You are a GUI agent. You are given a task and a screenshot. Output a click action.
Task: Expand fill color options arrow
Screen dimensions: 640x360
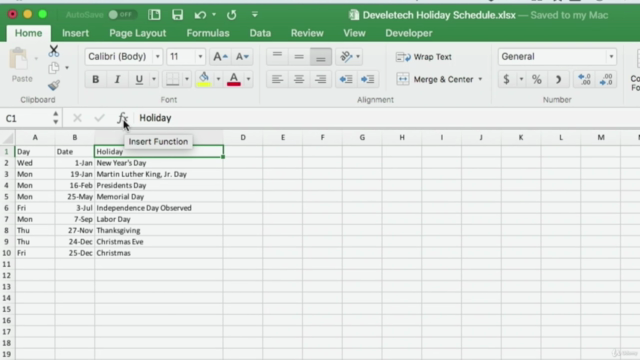[x=218, y=79]
